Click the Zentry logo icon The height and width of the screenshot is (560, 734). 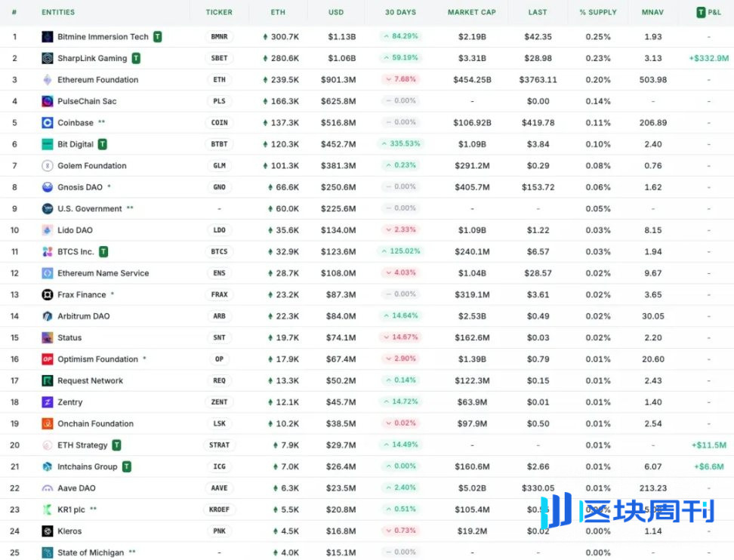point(48,402)
